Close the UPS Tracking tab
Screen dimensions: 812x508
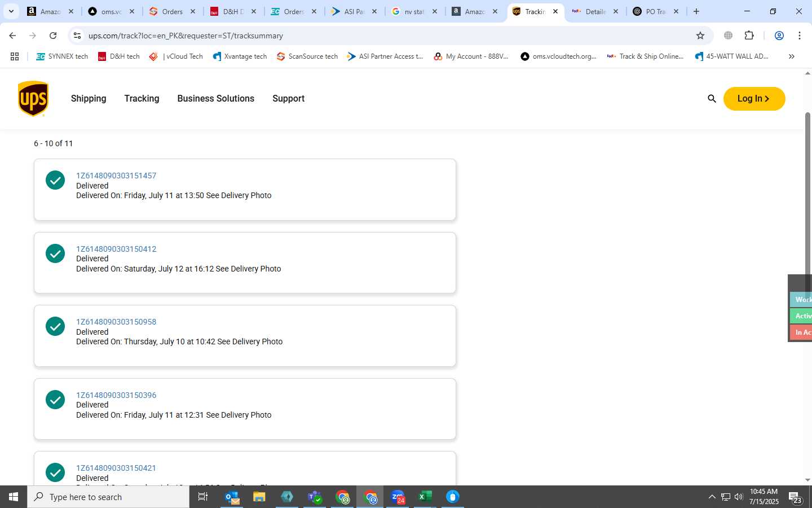pyautogui.click(x=555, y=11)
